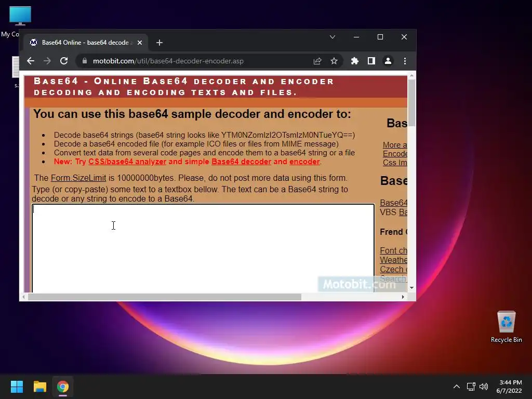This screenshot has width=532, height=399.
Task: Open the 'Font ch' sidebar link
Action: click(393, 250)
